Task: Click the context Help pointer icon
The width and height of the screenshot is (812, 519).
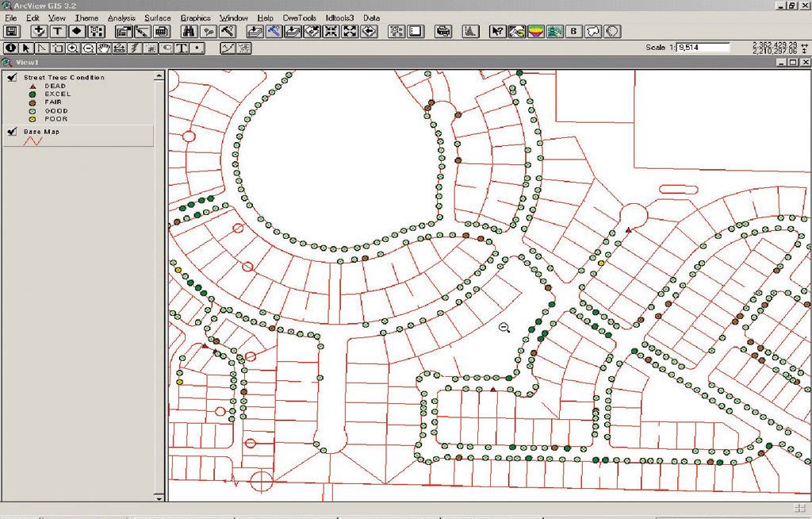Action: point(497,32)
